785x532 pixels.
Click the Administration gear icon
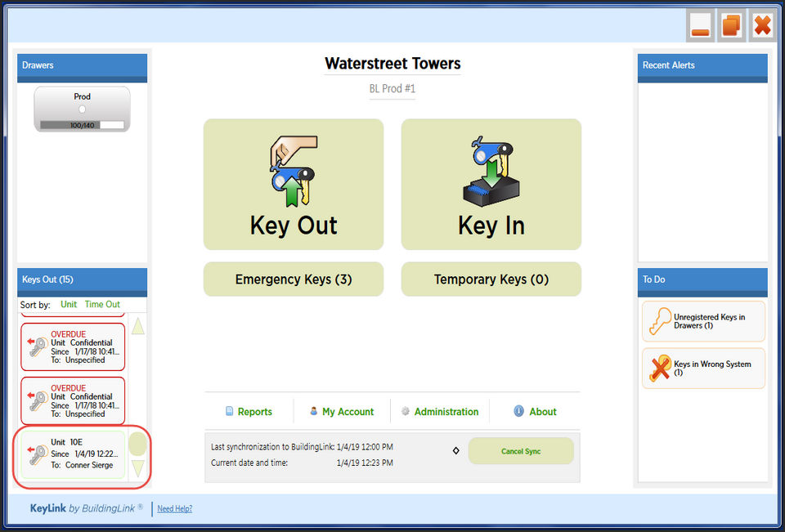click(x=406, y=411)
